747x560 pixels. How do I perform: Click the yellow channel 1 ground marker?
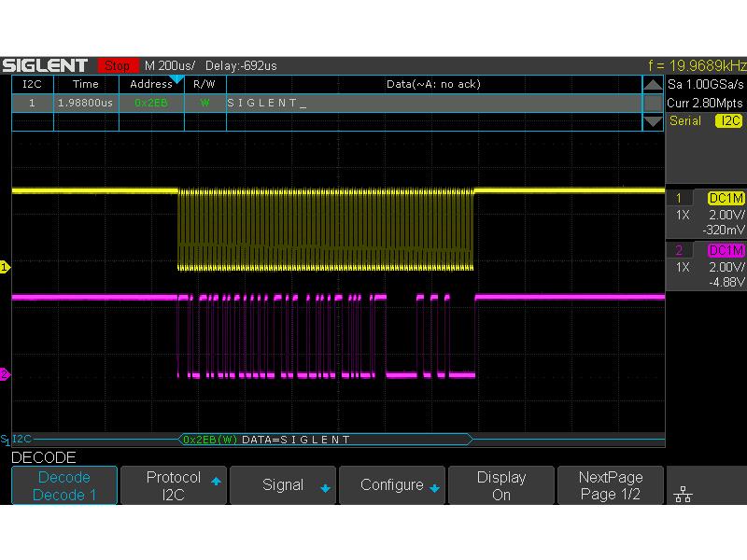(5, 268)
